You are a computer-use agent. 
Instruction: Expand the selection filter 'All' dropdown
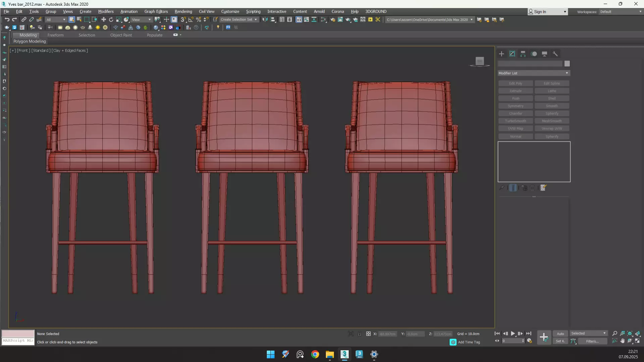[x=56, y=20]
